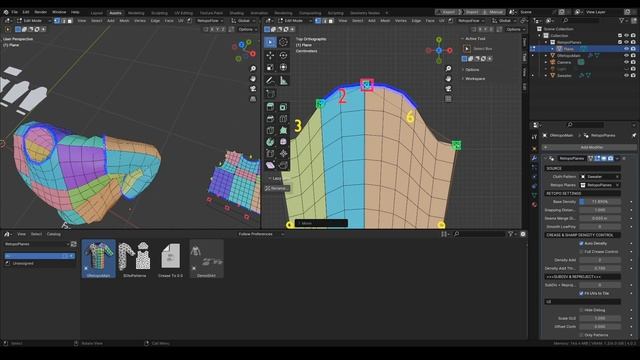Click Import button in top bar
Viewport: 640px width, 360px height.
click(x=472, y=12)
